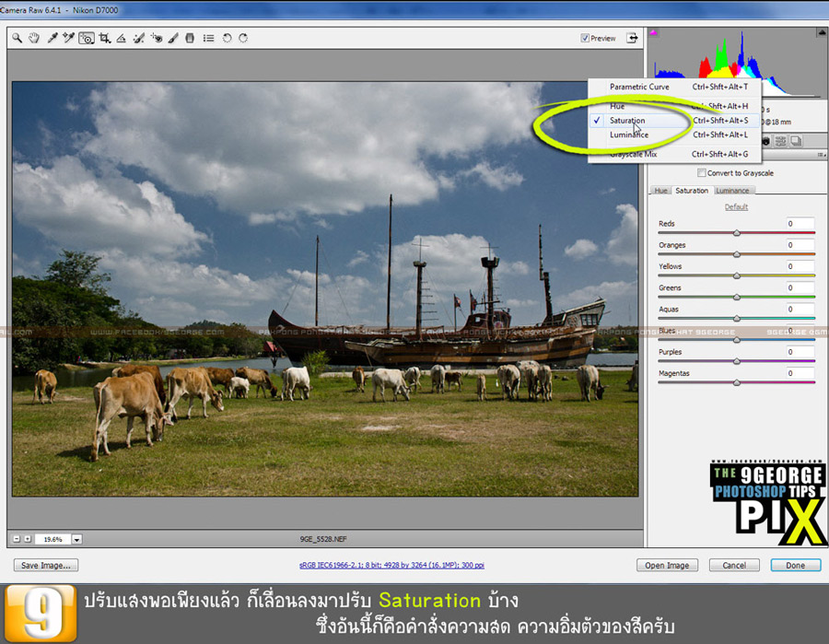Click the Open Image button
The image size is (829, 644).
coord(667,565)
